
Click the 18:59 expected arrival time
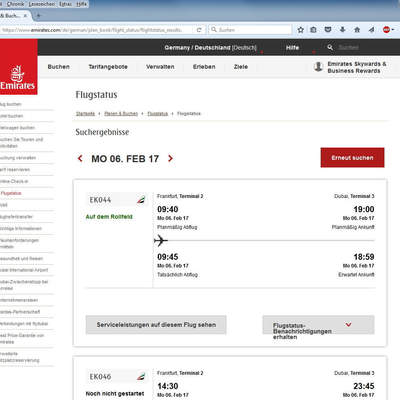pyautogui.click(x=364, y=257)
